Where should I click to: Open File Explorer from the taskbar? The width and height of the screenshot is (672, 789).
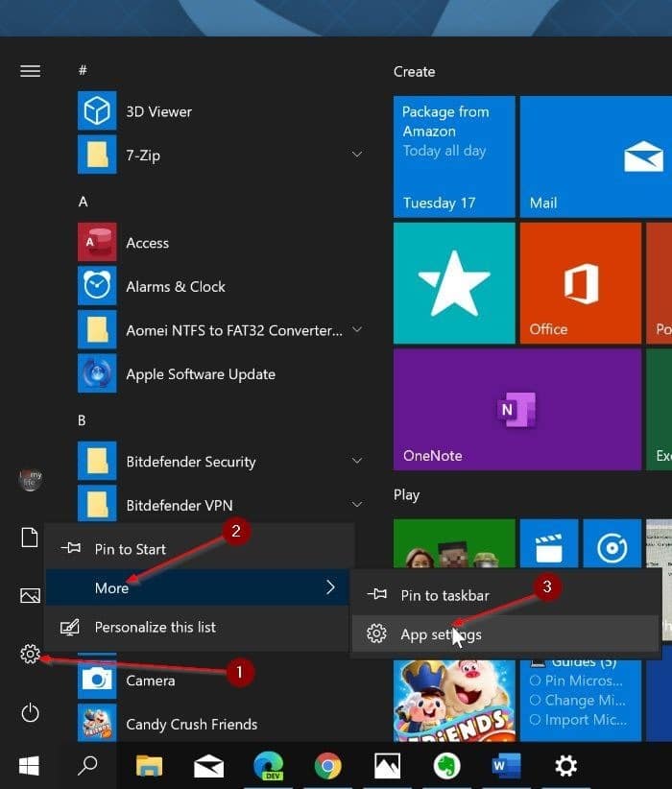coord(149,765)
